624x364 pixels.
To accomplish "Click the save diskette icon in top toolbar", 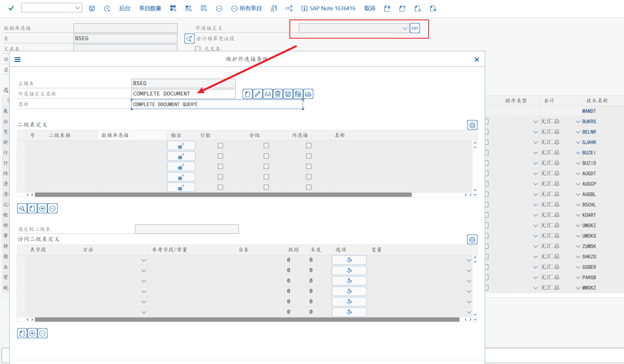I will click(x=92, y=8).
